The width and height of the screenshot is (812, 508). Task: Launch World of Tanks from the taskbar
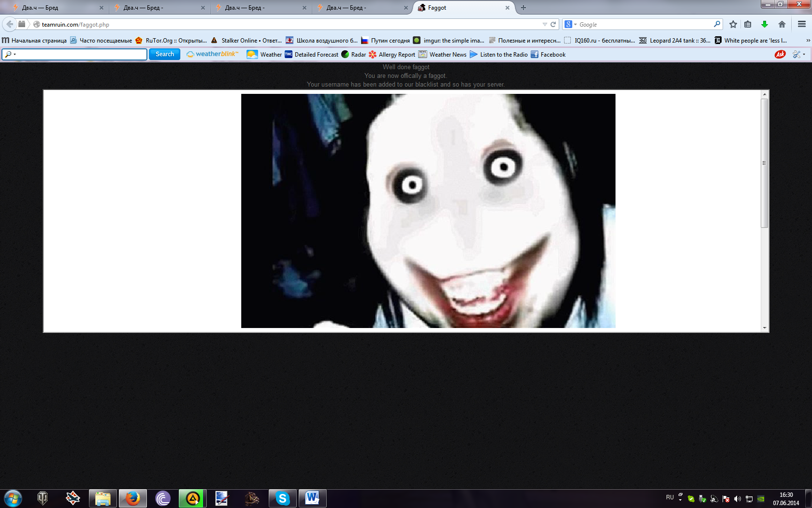tap(43, 498)
